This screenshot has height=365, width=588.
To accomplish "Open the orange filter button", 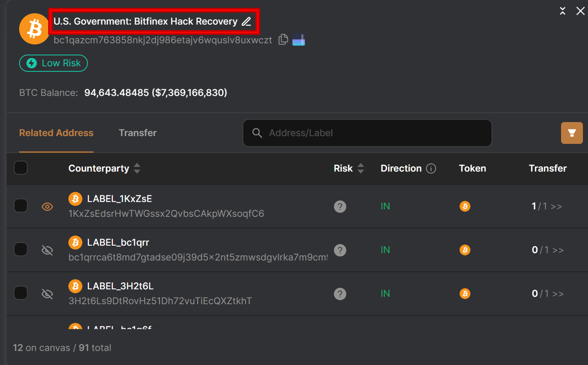I will (x=572, y=133).
